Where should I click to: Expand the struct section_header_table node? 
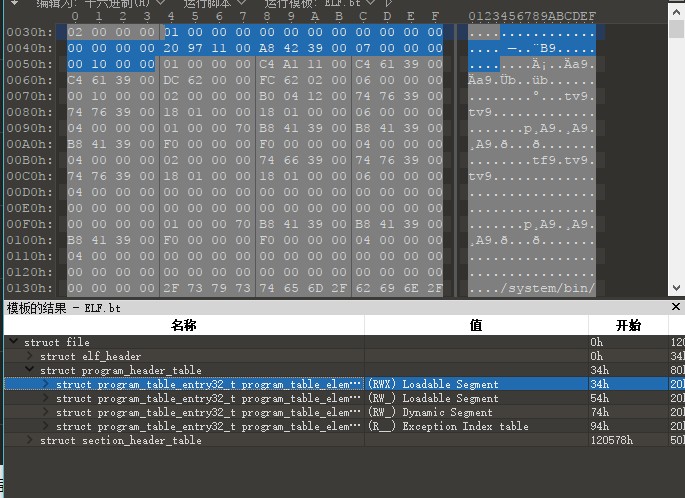30,439
